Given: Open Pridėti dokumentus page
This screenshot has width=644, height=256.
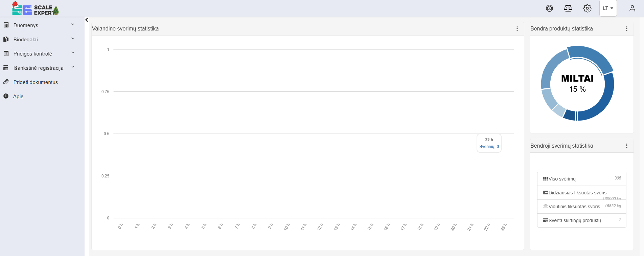Looking at the screenshot, I should tap(36, 82).
